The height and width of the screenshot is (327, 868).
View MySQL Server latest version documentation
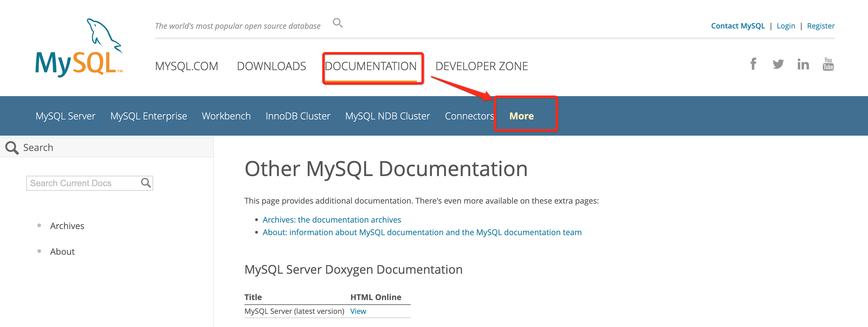(358, 311)
